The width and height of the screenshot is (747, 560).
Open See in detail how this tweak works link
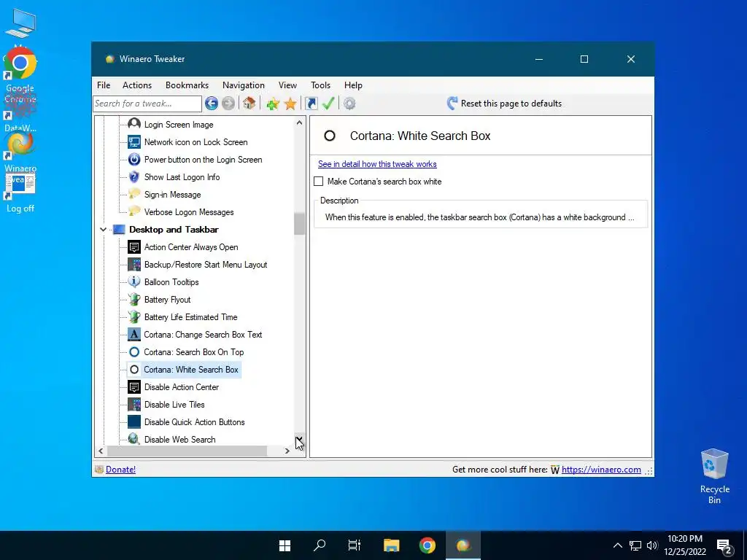pyautogui.click(x=377, y=164)
